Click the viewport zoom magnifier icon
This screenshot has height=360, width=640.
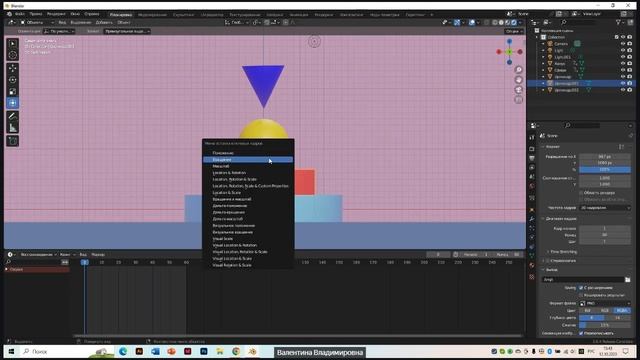click(x=518, y=70)
